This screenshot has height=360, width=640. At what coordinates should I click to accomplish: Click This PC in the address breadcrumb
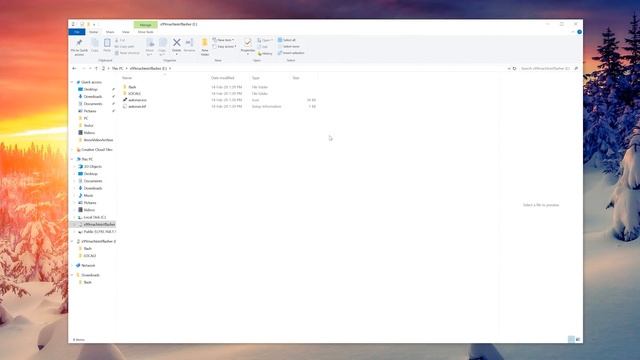click(x=117, y=69)
